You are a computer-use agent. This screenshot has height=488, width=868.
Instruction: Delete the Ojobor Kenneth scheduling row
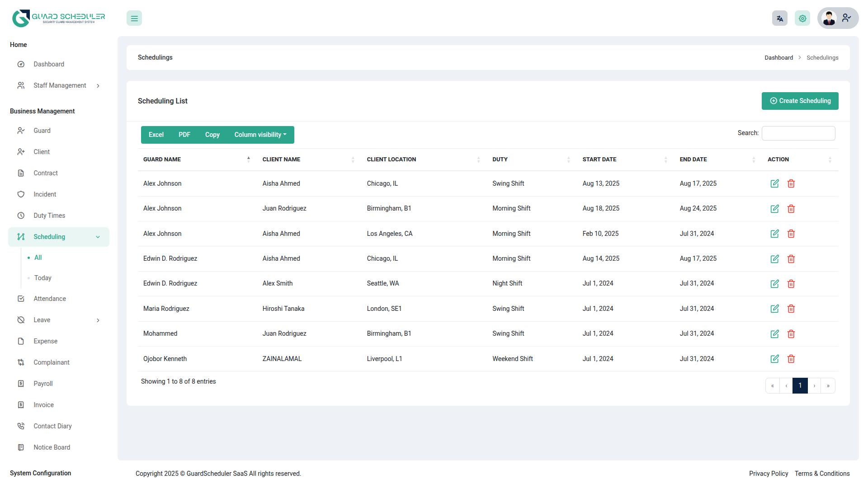[x=791, y=359]
